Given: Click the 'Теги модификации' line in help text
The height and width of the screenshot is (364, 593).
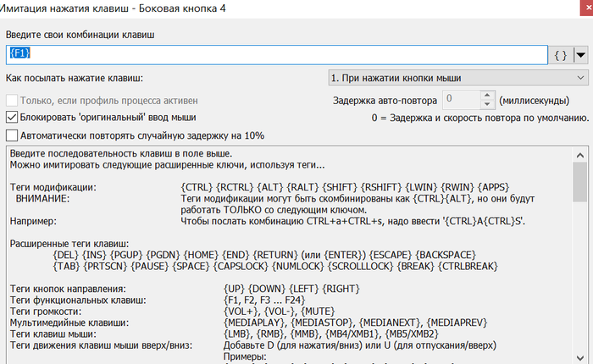Looking at the screenshot, I should tap(53, 186).
